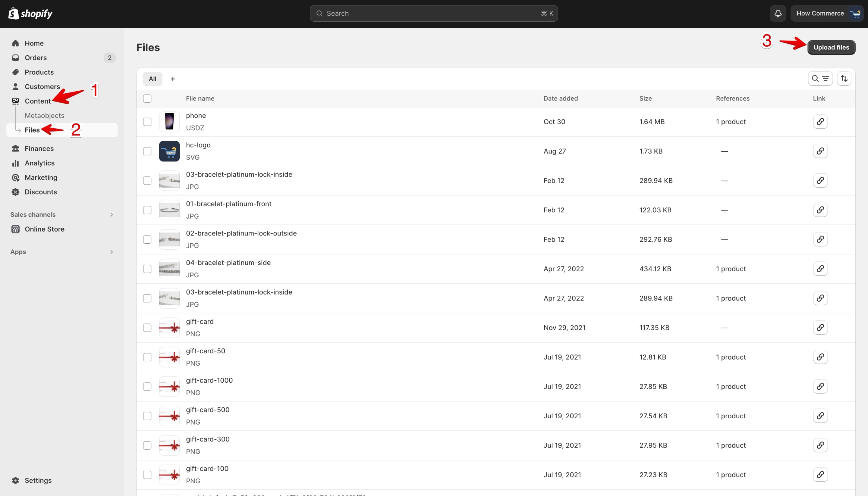Open Settings at the sidebar bottom
The width and height of the screenshot is (868, 496).
pyautogui.click(x=38, y=480)
